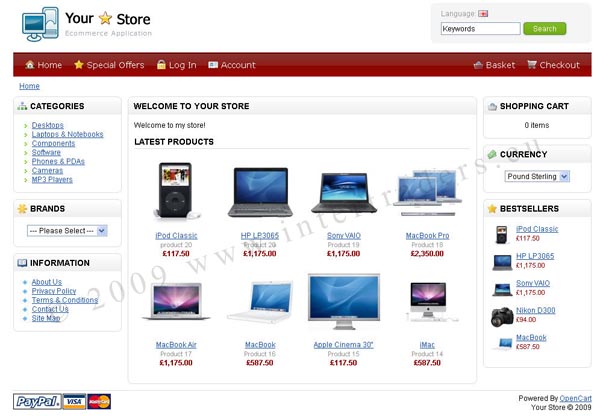Click the OpenCart footer link
The width and height of the screenshot is (600, 416).
point(576,398)
